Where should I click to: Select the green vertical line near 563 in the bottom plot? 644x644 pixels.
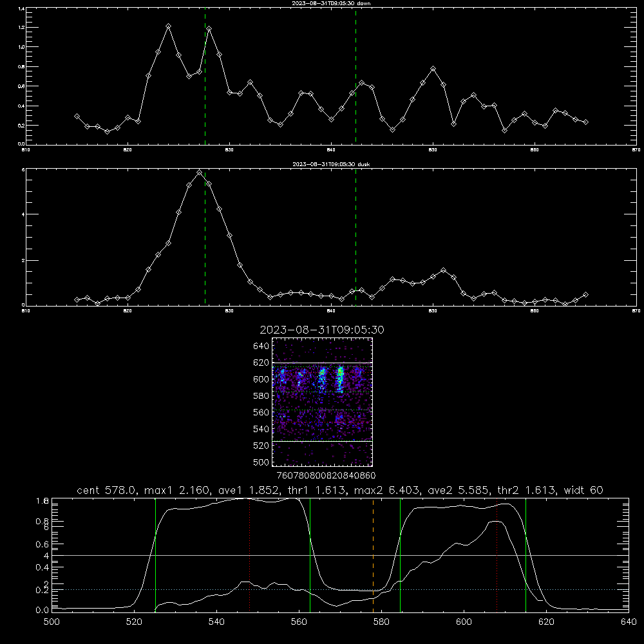310,555
